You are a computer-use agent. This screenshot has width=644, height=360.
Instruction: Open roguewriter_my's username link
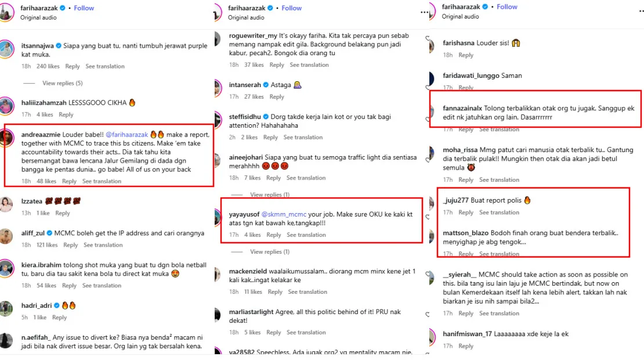coord(253,35)
